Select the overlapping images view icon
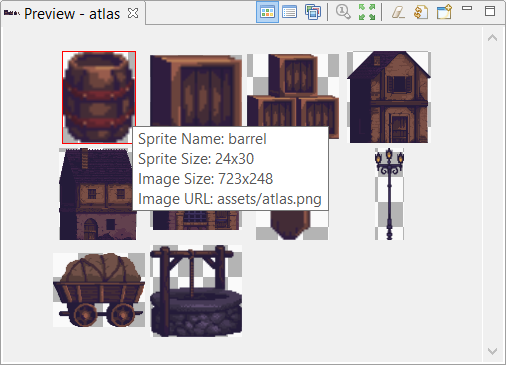Screen dimensions: 506x365 [313, 12]
